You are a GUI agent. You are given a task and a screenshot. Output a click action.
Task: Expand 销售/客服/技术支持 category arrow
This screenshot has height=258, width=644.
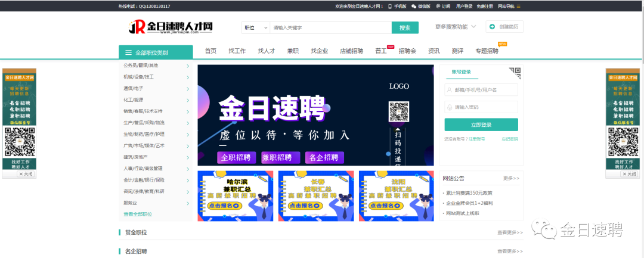[x=188, y=111]
